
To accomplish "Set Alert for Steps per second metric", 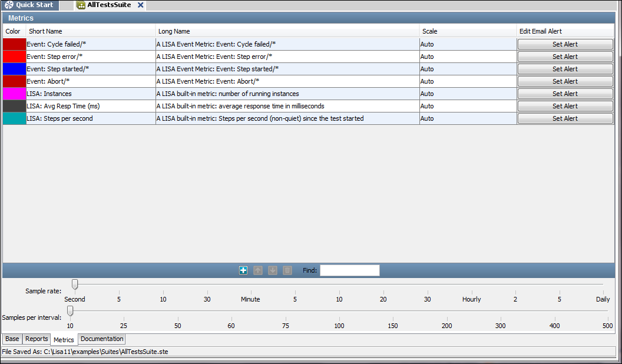I will (564, 118).
